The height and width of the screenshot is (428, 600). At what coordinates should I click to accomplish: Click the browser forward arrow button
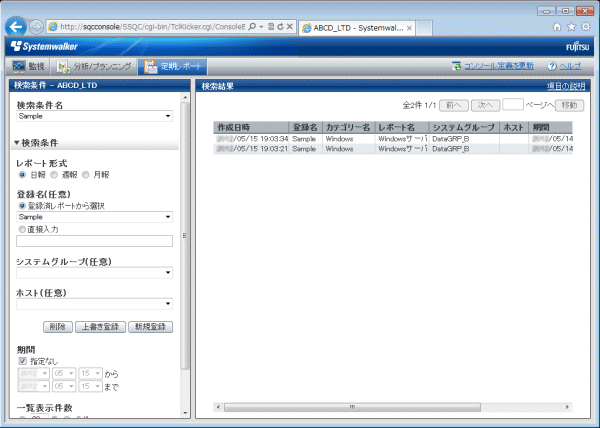pyautogui.click(x=36, y=25)
